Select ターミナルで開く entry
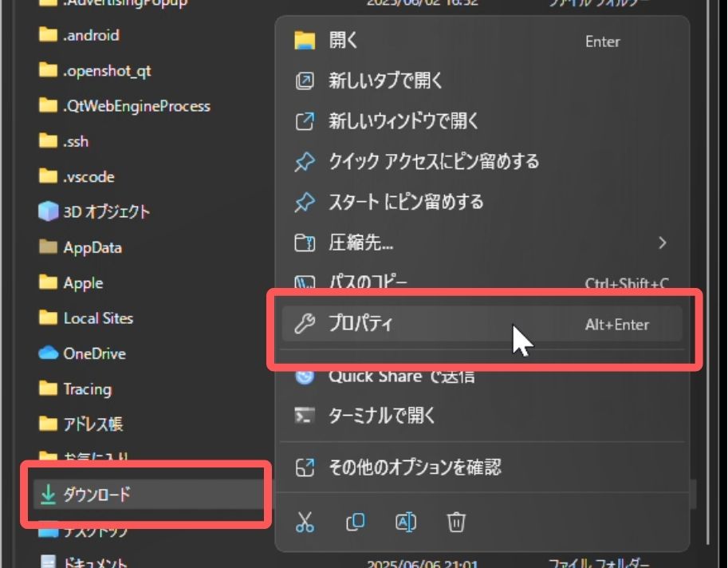The height and width of the screenshot is (568, 728). click(482, 415)
